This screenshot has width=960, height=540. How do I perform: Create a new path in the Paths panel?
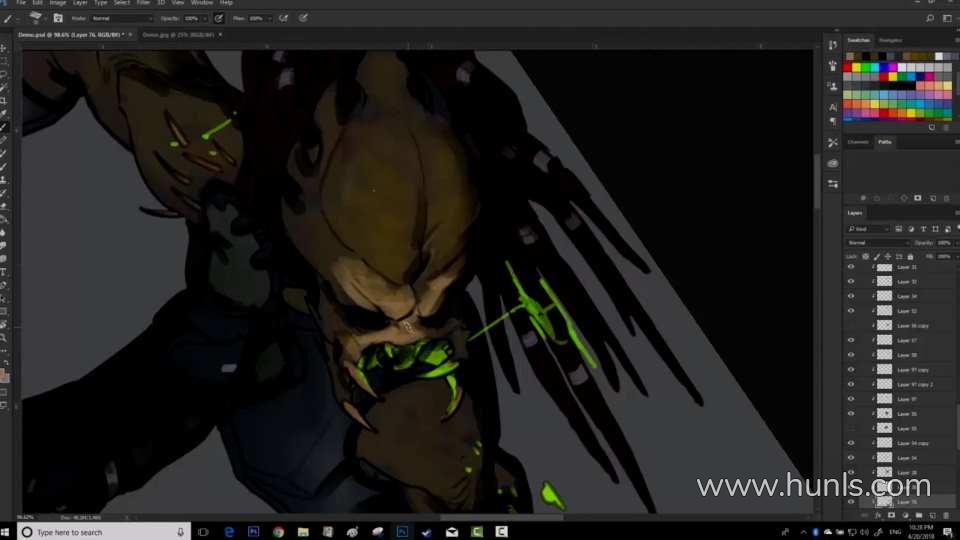(x=933, y=198)
